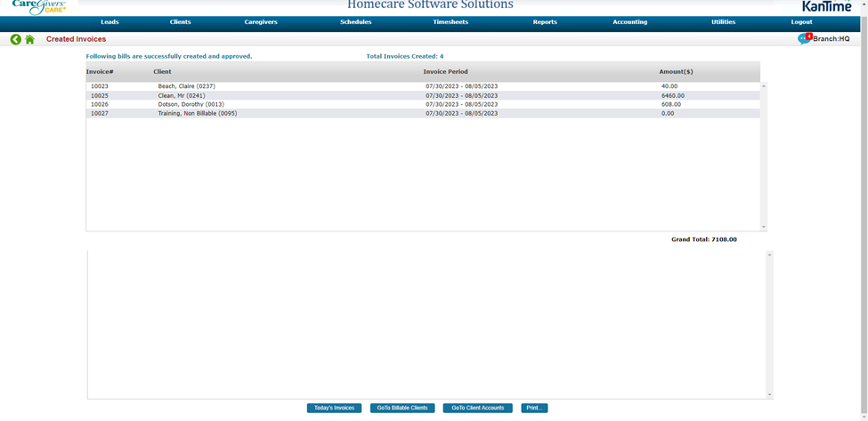The width and height of the screenshot is (868, 421).
Task: Open the chat notifications icon
Action: click(x=804, y=39)
